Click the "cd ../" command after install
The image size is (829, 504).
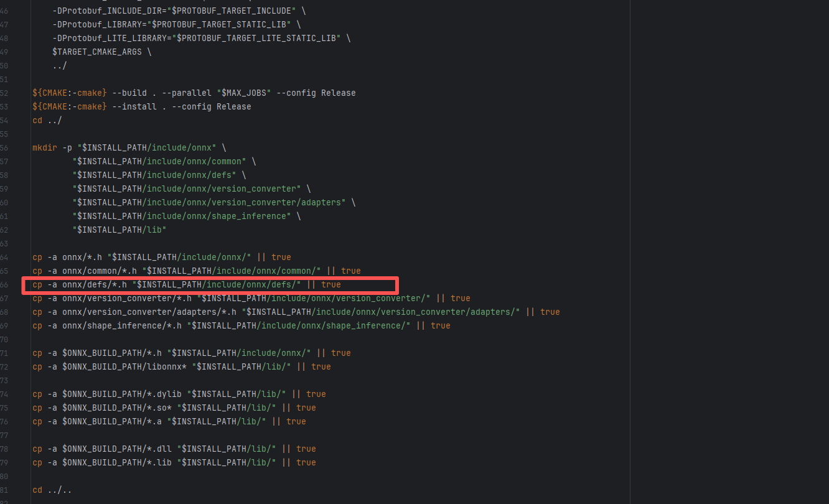tap(47, 120)
